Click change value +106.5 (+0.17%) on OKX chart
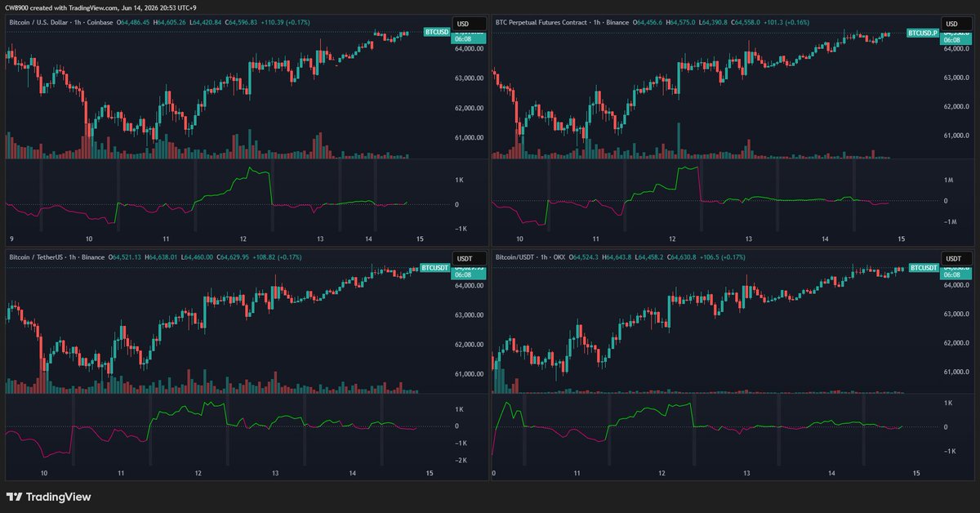The width and height of the screenshot is (980, 513). (723, 257)
